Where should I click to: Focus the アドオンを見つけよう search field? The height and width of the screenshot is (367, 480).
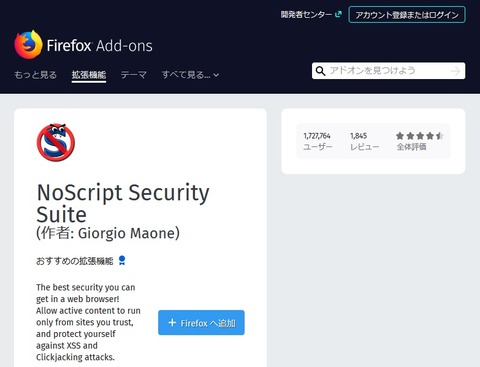coord(388,71)
